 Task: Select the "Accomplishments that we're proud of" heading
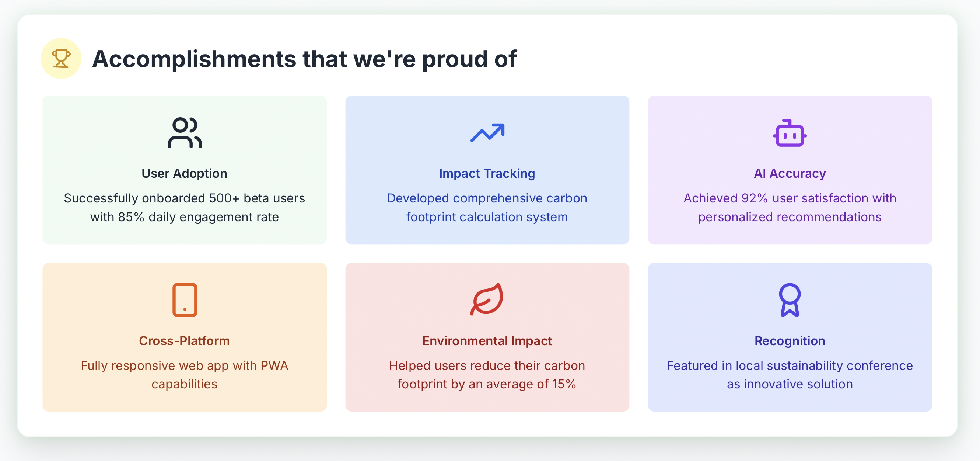click(304, 59)
